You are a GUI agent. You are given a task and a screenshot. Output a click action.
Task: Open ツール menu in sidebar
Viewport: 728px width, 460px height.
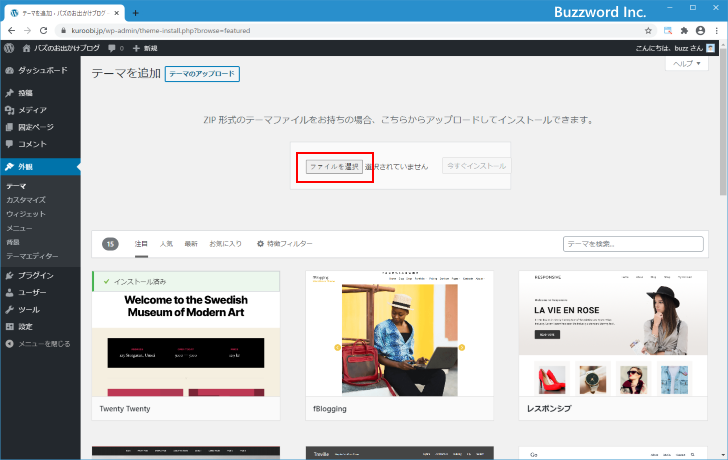click(40, 310)
